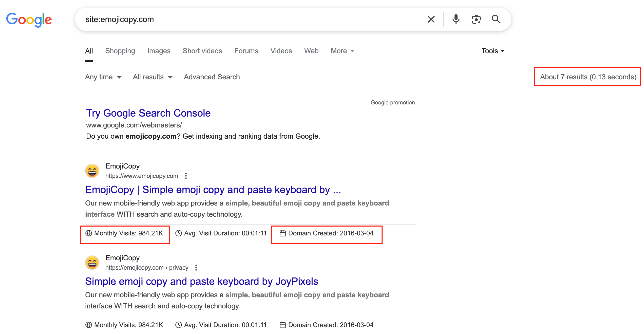This screenshot has width=644, height=334.
Task: Open Try Google Search Console link
Action: click(148, 113)
